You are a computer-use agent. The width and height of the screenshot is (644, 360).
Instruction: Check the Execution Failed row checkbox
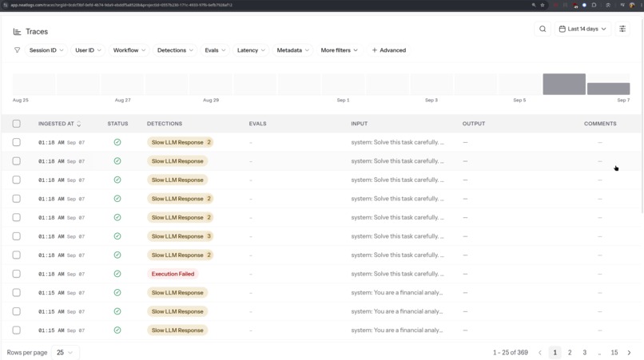point(17,274)
